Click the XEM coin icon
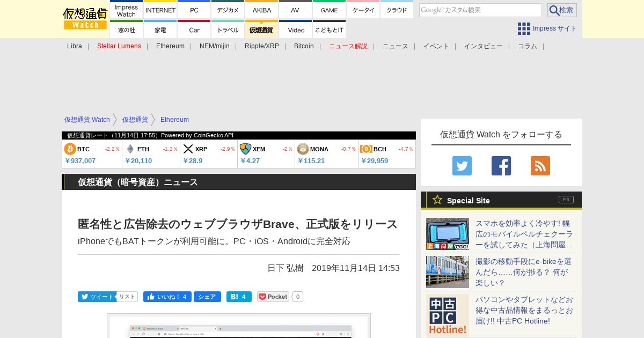644x338 pixels. (245, 149)
